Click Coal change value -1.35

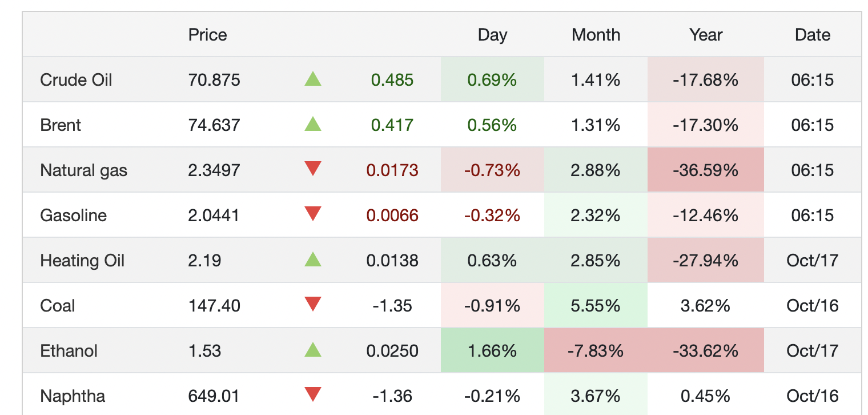[392, 305]
